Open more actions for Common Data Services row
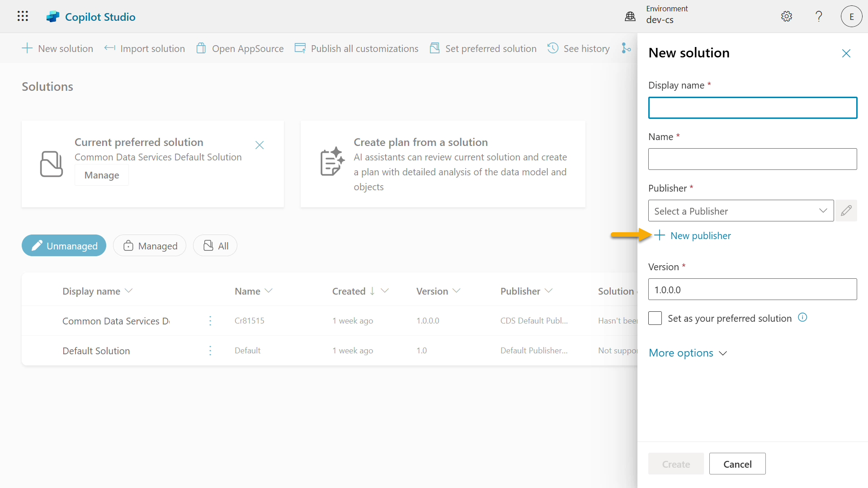868x488 pixels. (x=210, y=321)
